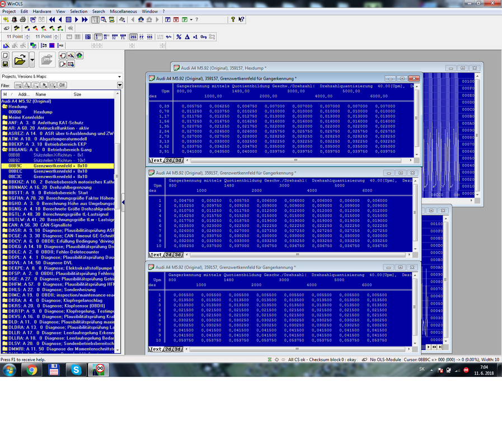Viewport: 502px width, 448px height.
Task: Open the arrow dropdown beside open project
Action: pos(32,59)
